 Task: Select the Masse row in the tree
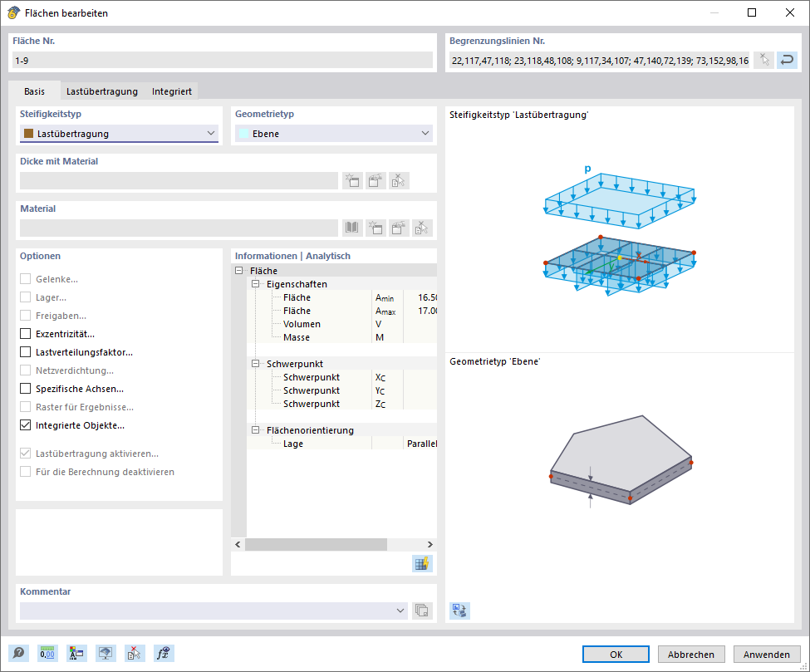(x=342, y=337)
